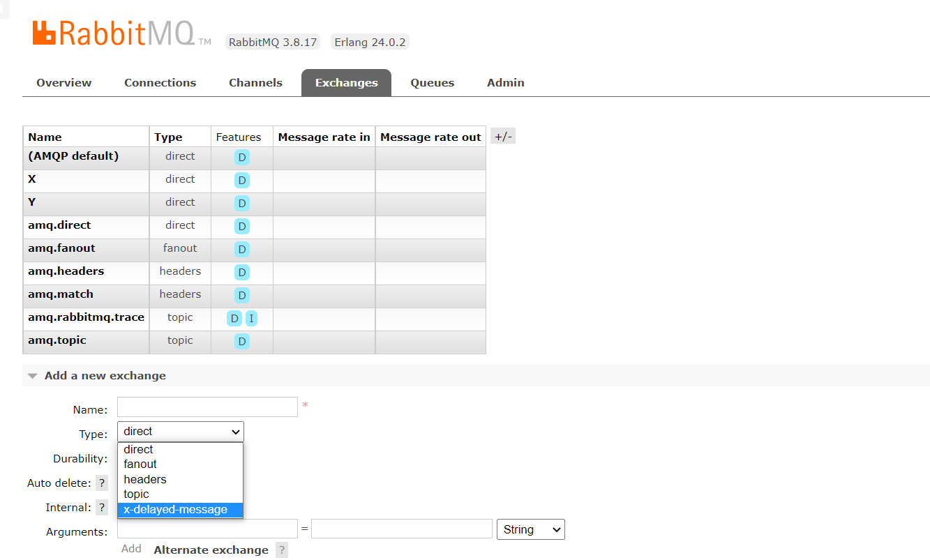Choose headers from the Type list
The width and height of the screenshot is (930, 560).
coord(180,480)
